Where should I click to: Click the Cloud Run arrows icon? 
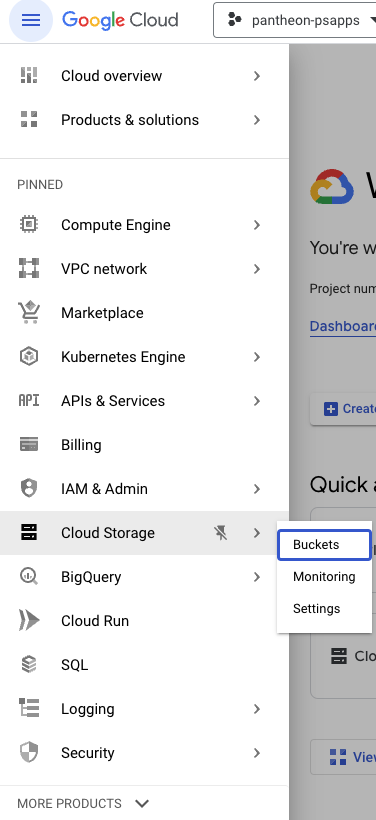(29, 621)
